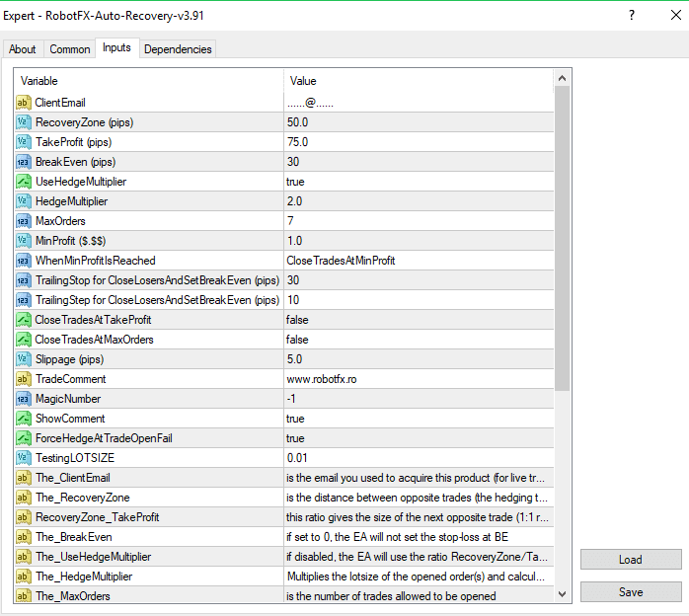Edit RecoveryZone value 50.0

pyautogui.click(x=419, y=122)
